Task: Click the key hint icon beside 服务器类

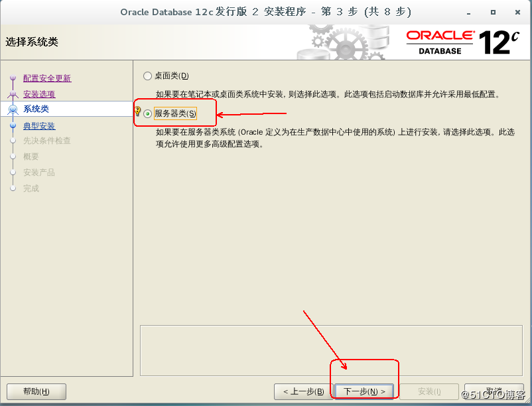Action: pos(137,111)
